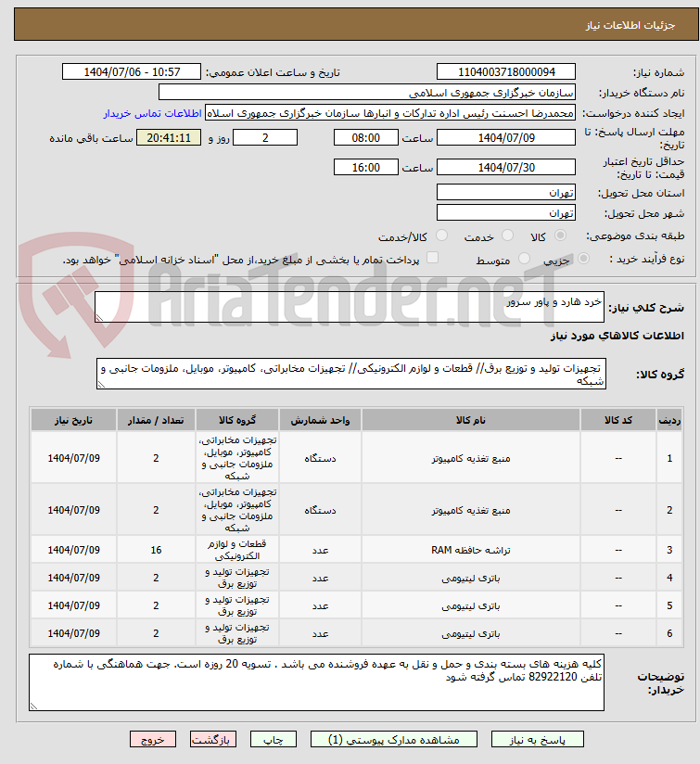The image size is (700, 764).
Task: Click the price validity date 1404/07/30 field
Action: click(505, 168)
